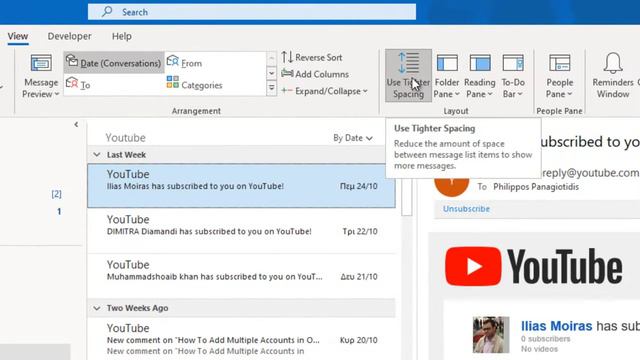The height and width of the screenshot is (360, 640).
Task: Toggle Use Tighter Spacing
Action: 408,76
